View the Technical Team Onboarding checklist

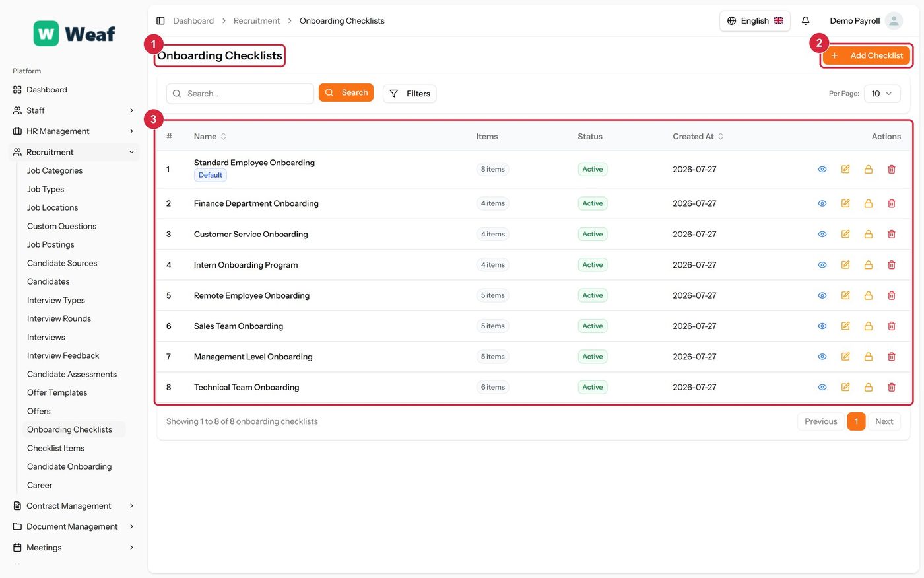click(x=822, y=388)
